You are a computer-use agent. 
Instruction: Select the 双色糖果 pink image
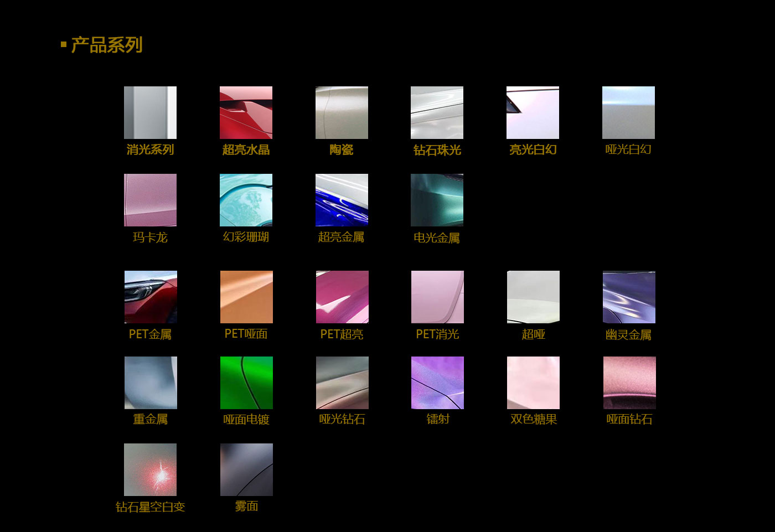(x=533, y=383)
